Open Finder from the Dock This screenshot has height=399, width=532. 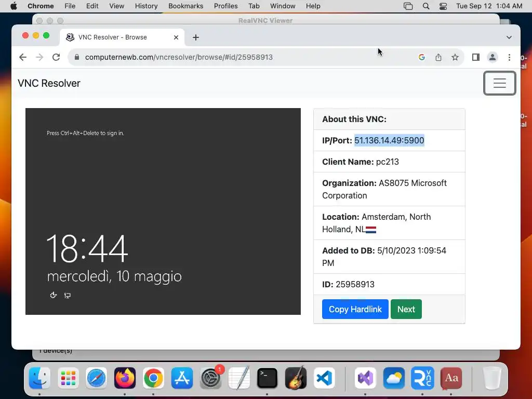(39, 378)
